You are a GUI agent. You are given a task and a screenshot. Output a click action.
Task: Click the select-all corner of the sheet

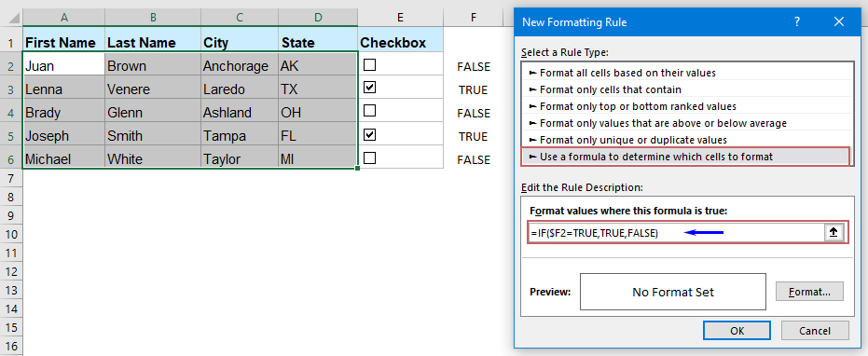(x=11, y=17)
